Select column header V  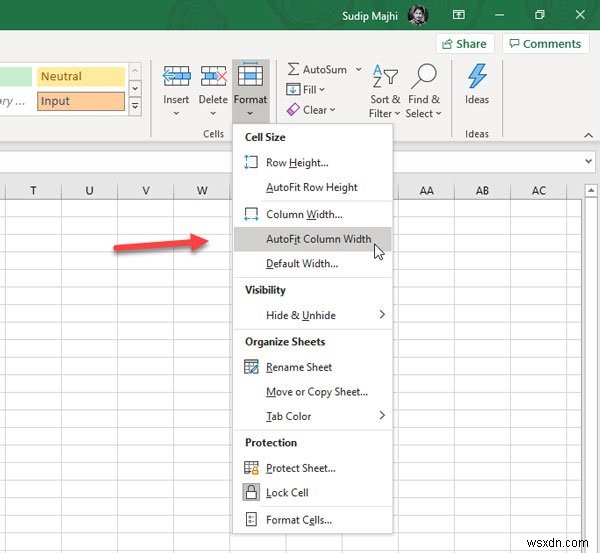[146, 190]
